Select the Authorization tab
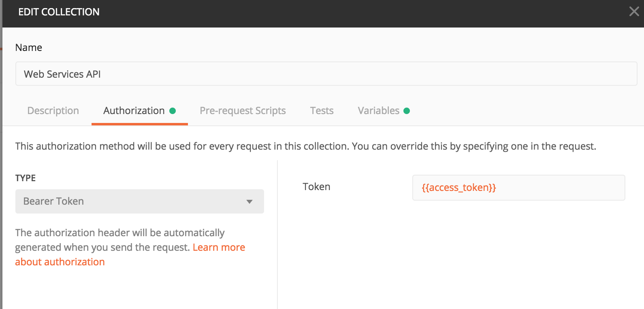Image resolution: width=644 pixels, height=309 pixels. tap(134, 111)
